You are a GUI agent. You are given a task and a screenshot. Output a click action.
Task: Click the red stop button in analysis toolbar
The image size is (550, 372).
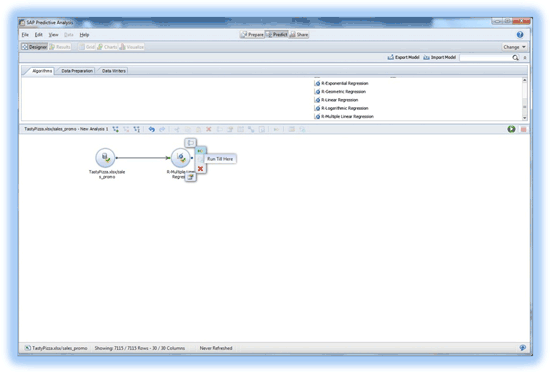(523, 129)
